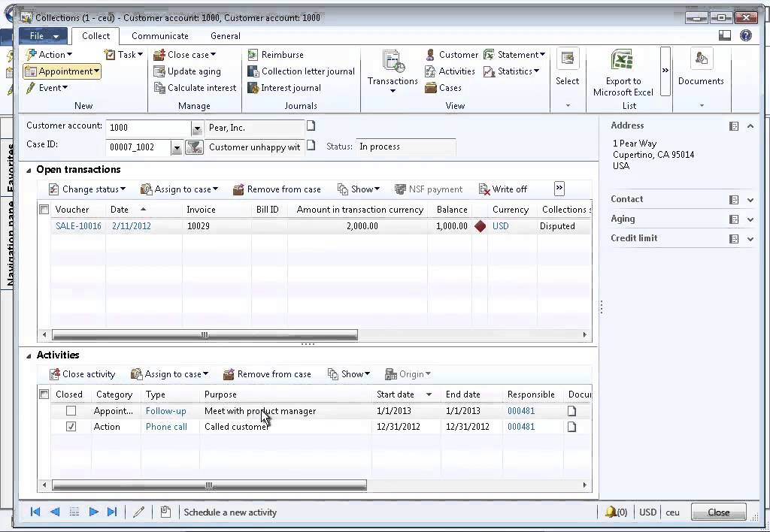Open the Cases view
Image resolution: width=770 pixels, height=532 pixels.
[443, 88]
